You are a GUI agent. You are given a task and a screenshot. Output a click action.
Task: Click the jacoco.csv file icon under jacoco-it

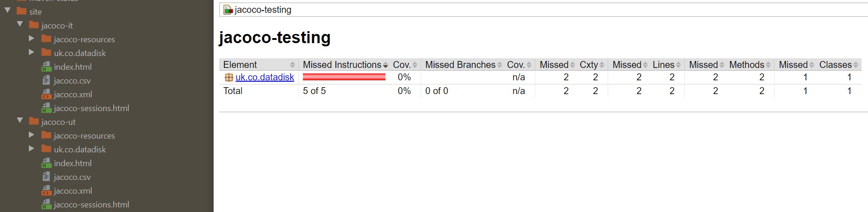pyautogui.click(x=46, y=80)
